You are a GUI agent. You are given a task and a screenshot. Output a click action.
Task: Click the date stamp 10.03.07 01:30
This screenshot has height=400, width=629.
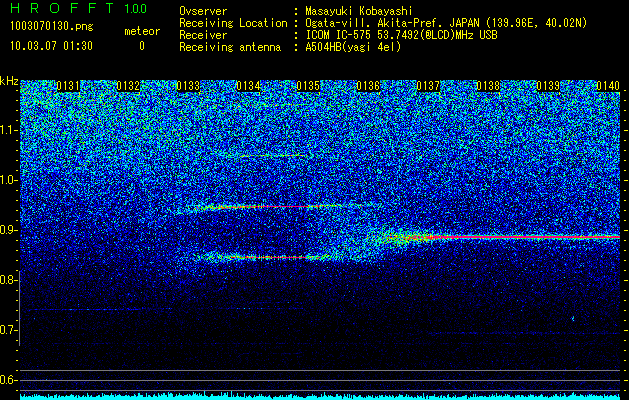[51, 46]
